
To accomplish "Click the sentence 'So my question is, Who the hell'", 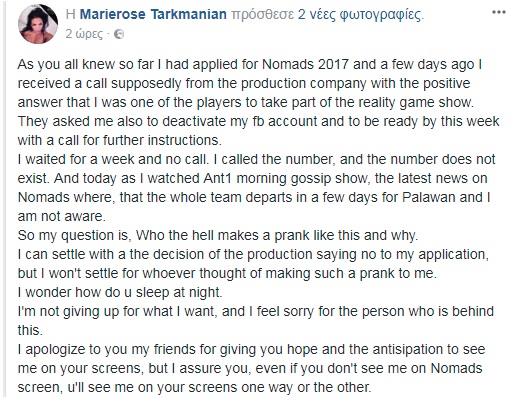I will [218, 235].
